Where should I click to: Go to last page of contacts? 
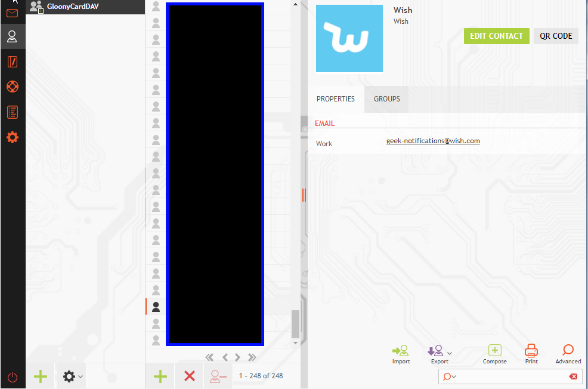(252, 357)
